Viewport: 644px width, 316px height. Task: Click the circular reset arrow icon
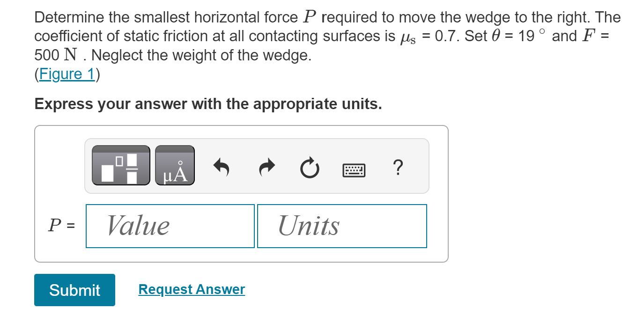pos(309,169)
